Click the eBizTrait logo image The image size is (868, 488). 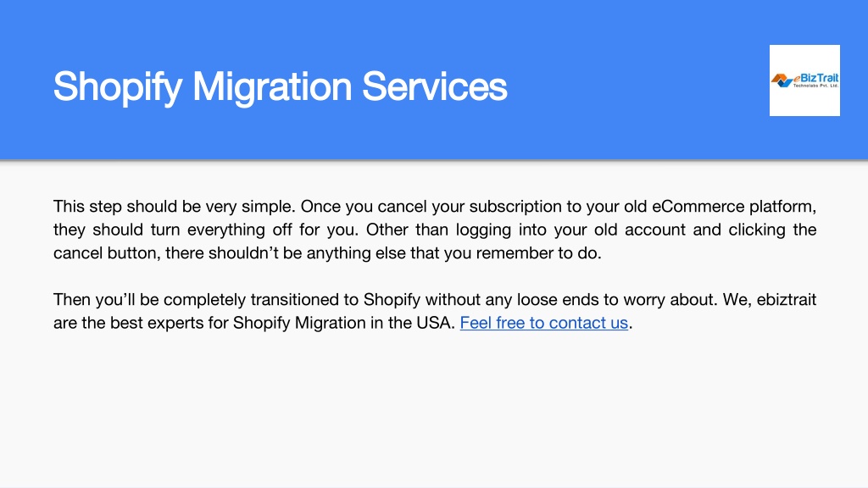click(804, 80)
